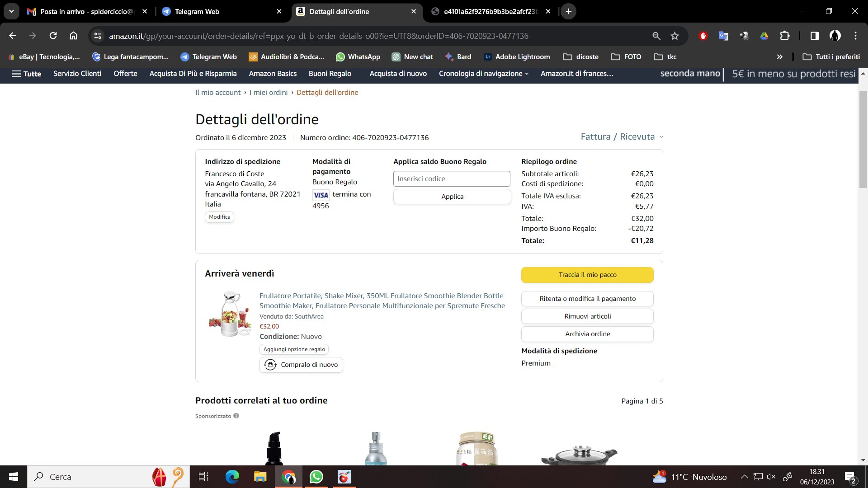Click the browser reload icon
The width and height of the screenshot is (868, 488).
(53, 36)
